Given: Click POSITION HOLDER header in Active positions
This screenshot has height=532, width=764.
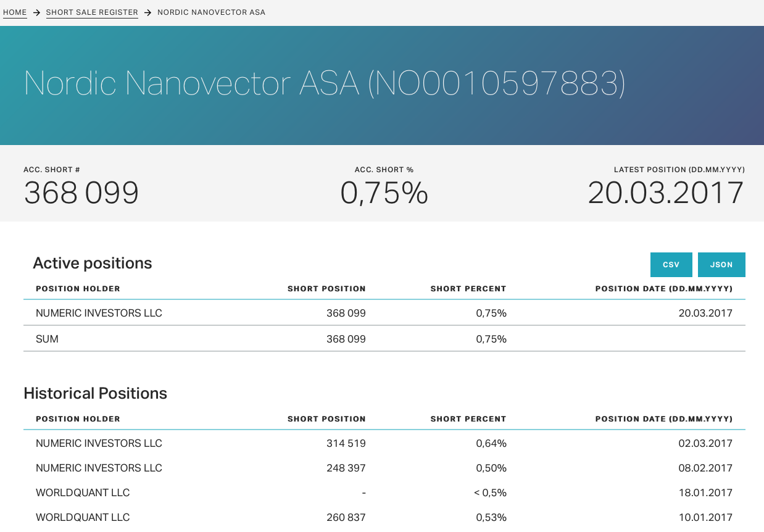Looking at the screenshot, I should click(x=78, y=289).
